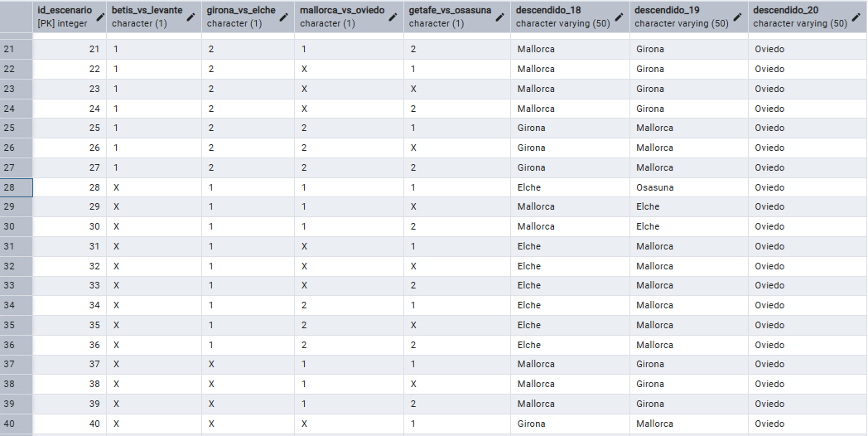The height and width of the screenshot is (436, 868).
Task: Click mallorca_vs_oviedo X cell in row 24
Action: point(350,109)
